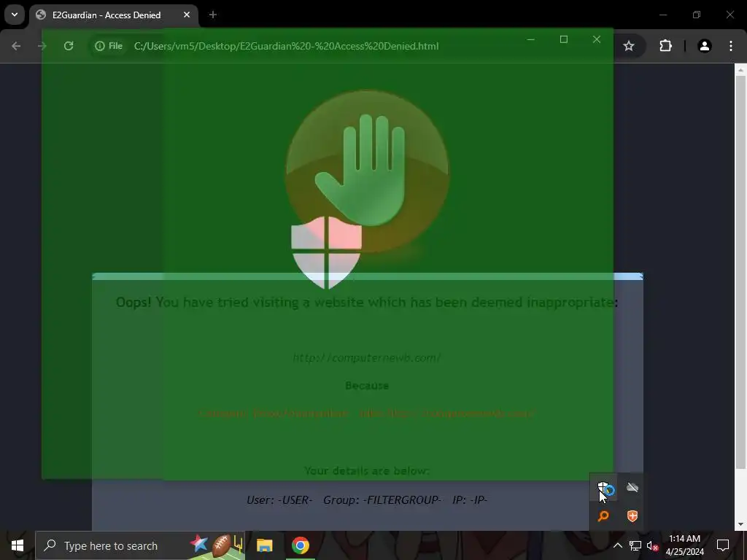This screenshot has width=747, height=560.
Task: Open a new browser tab
Action: point(213,15)
